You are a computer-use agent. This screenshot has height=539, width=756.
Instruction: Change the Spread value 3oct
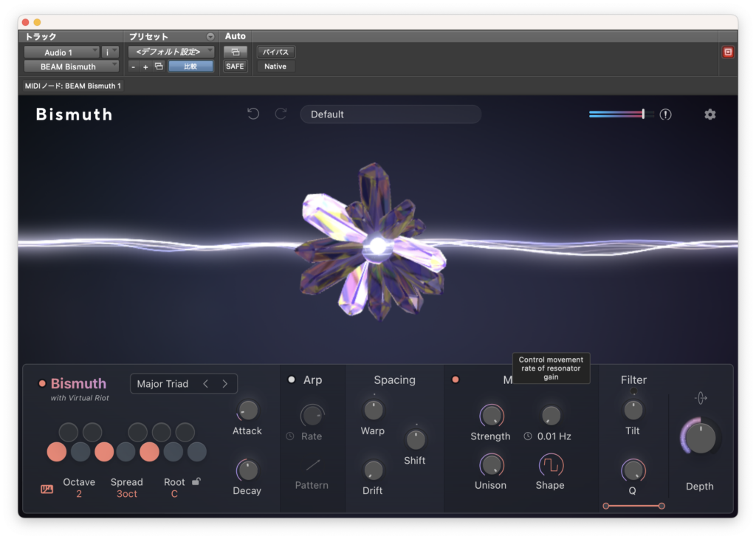click(127, 494)
